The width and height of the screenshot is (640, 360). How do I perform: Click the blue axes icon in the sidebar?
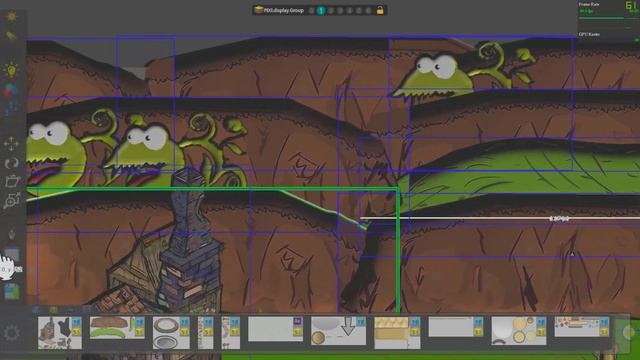pyautogui.click(x=11, y=109)
